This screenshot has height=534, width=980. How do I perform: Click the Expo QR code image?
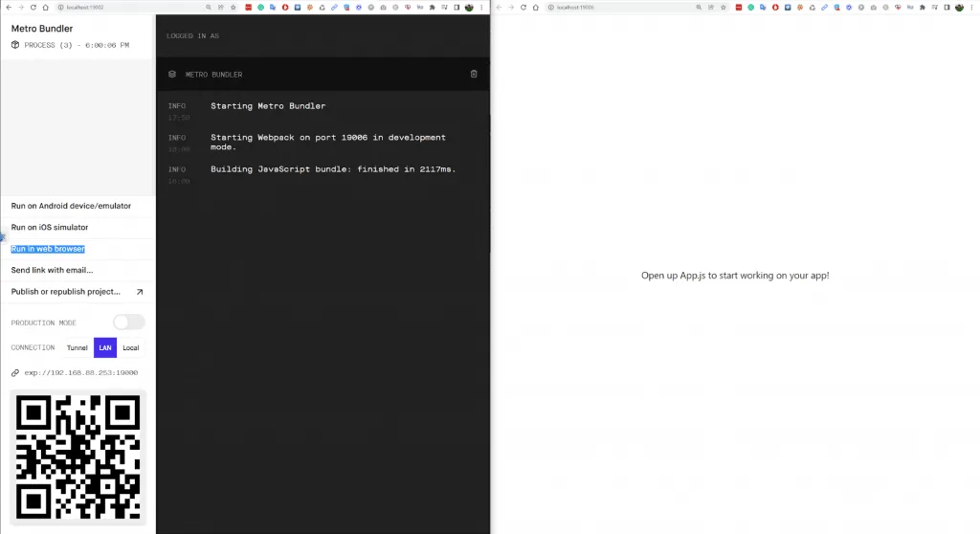point(78,457)
